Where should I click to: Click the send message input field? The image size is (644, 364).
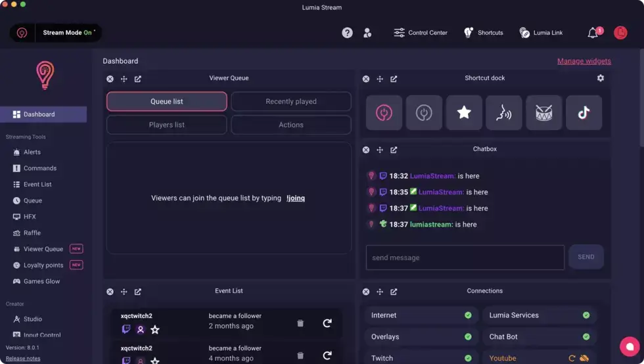tap(465, 258)
